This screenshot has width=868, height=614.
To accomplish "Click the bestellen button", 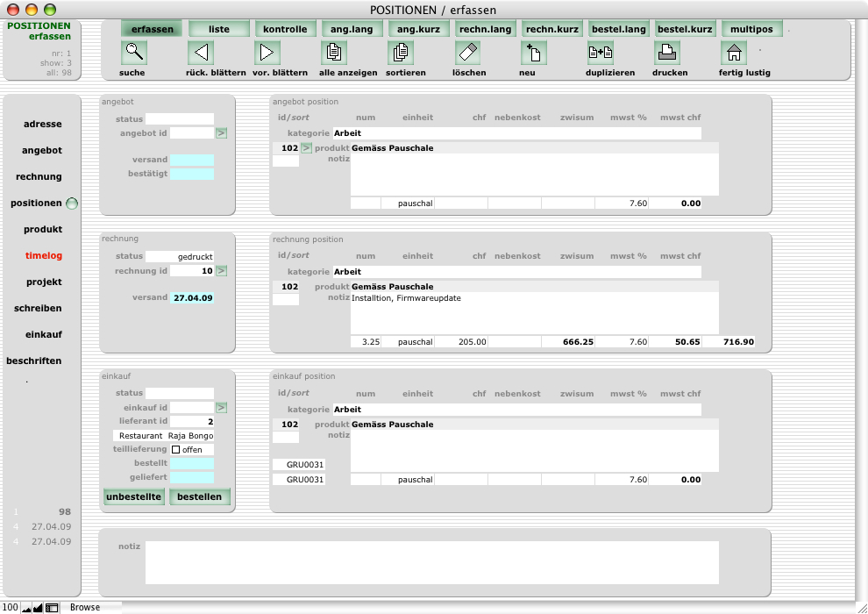I will (x=200, y=497).
